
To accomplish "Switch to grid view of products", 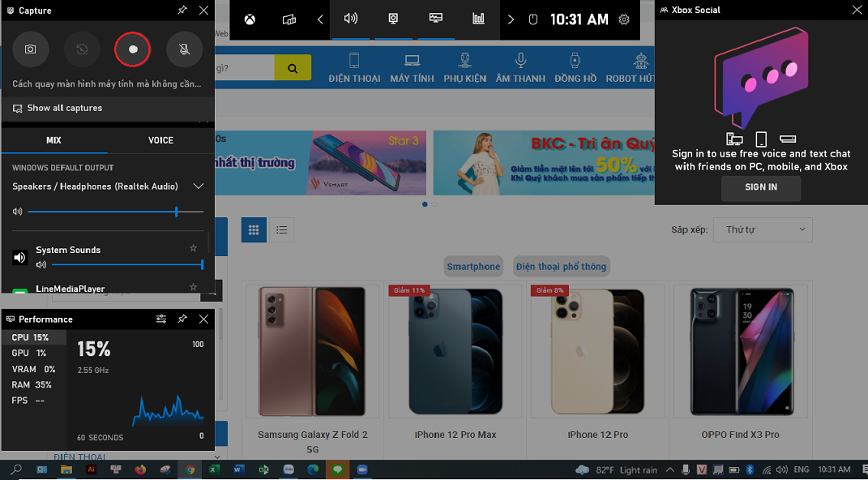I will point(254,229).
